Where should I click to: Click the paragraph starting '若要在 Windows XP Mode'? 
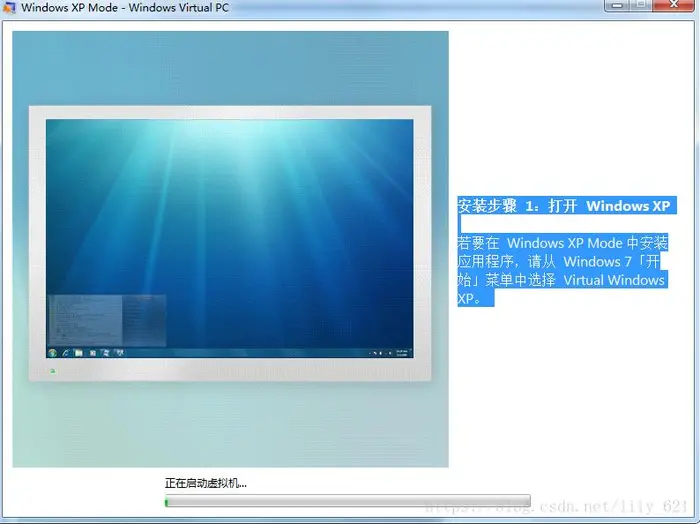coord(562,270)
